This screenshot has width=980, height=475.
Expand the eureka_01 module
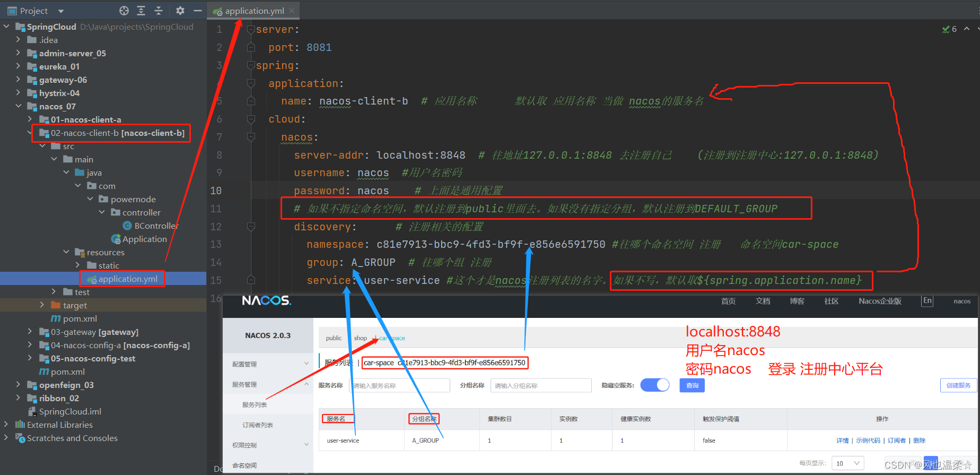pos(18,66)
